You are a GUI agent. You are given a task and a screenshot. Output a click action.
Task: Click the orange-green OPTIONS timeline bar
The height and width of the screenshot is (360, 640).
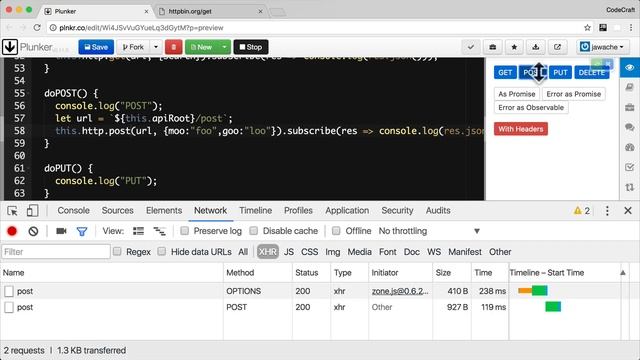533,291
